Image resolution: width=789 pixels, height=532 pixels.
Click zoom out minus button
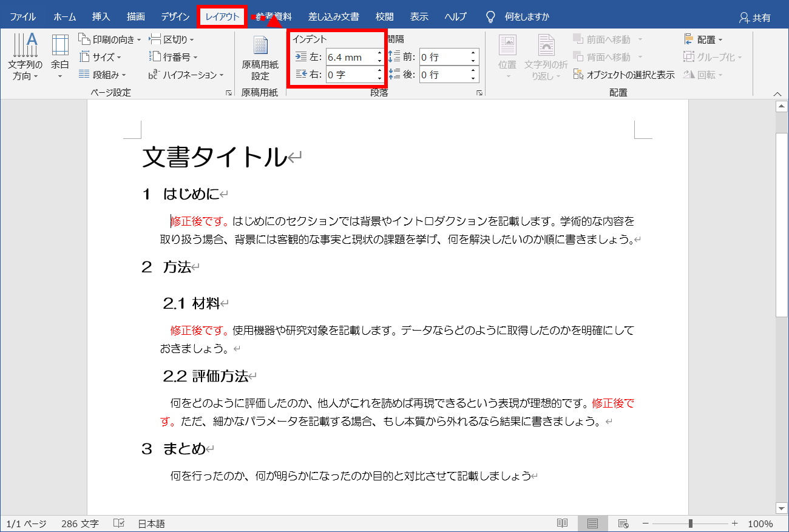click(x=646, y=524)
